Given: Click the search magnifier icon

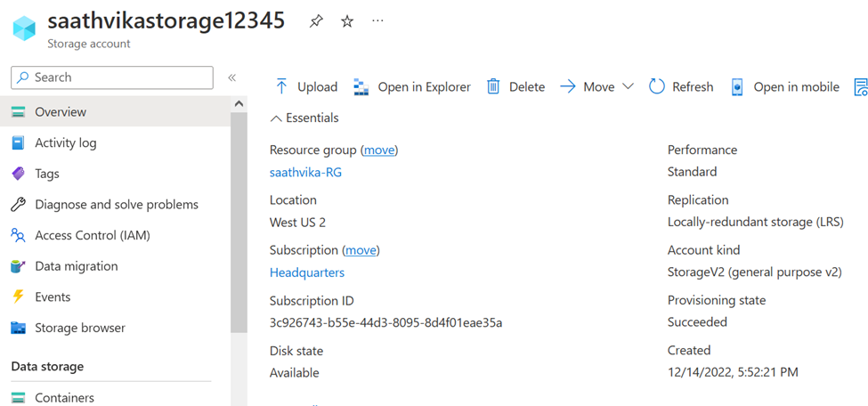Looking at the screenshot, I should tap(22, 77).
